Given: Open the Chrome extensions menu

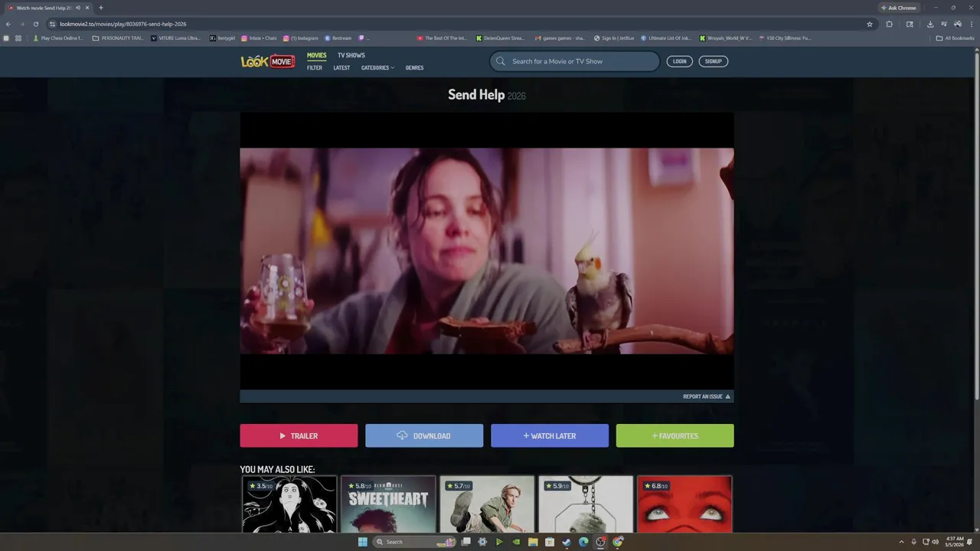Looking at the screenshot, I should pyautogui.click(x=890, y=24).
